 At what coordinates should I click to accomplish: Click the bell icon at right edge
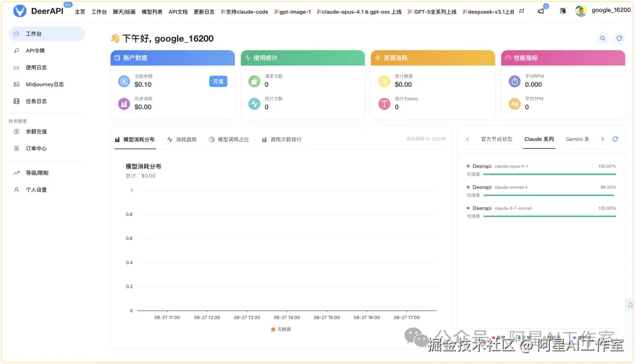pos(630,305)
